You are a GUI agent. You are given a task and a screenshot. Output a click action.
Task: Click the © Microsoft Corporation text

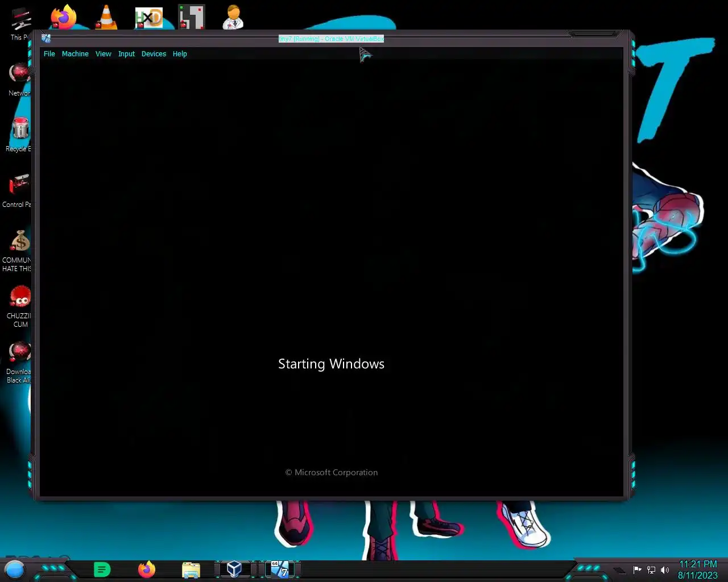click(x=331, y=472)
